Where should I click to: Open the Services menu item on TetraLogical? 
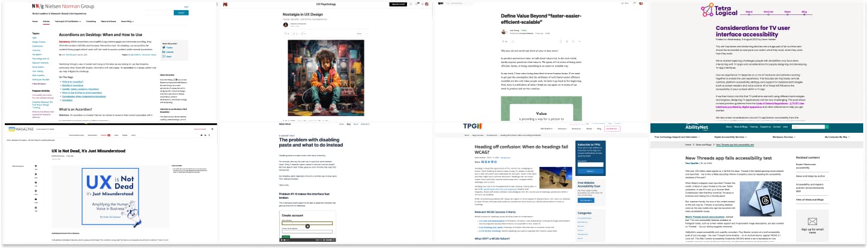[768, 11]
